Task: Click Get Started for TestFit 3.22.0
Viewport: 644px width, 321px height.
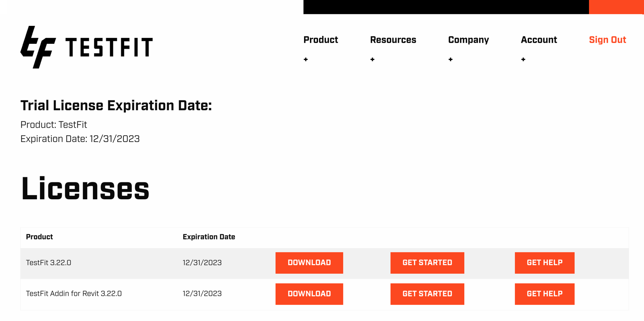Action: click(427, 263)
